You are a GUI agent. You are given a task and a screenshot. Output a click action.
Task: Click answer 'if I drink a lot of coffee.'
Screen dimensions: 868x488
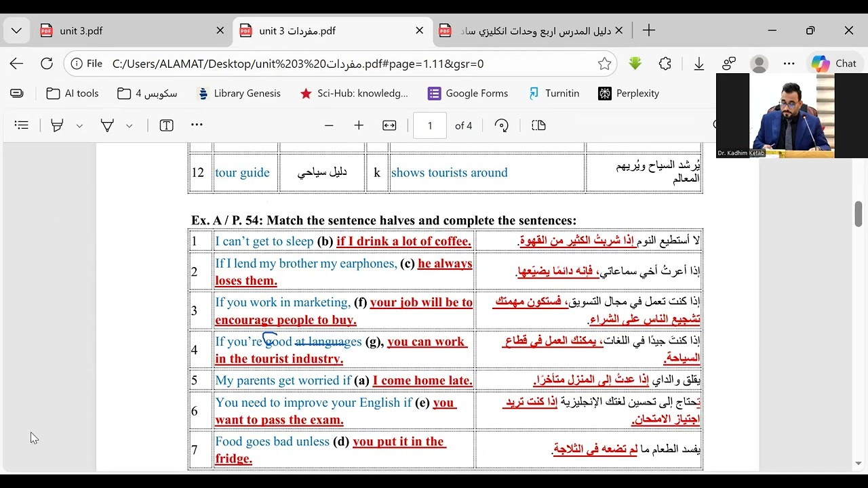click(x=403, y=241)
